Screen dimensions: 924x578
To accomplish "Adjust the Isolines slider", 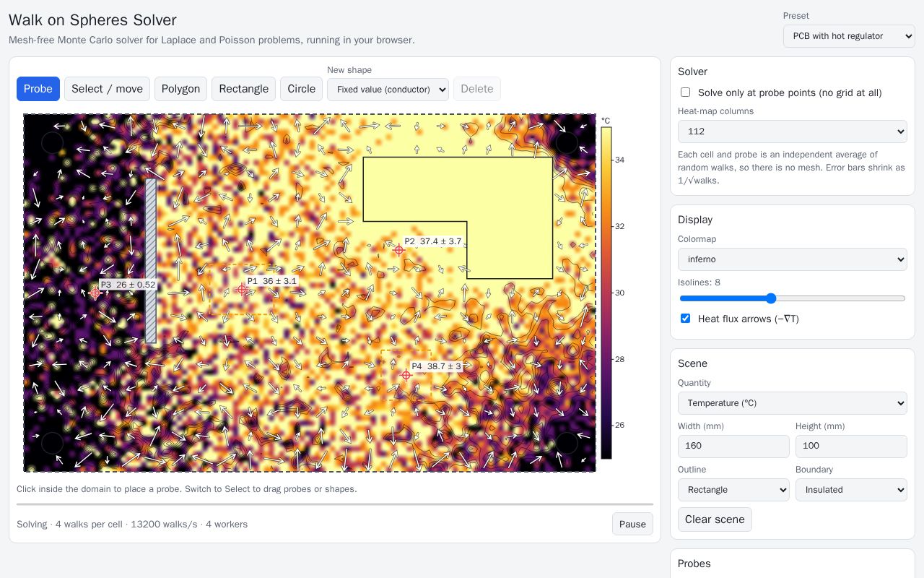I will [793, 298].
